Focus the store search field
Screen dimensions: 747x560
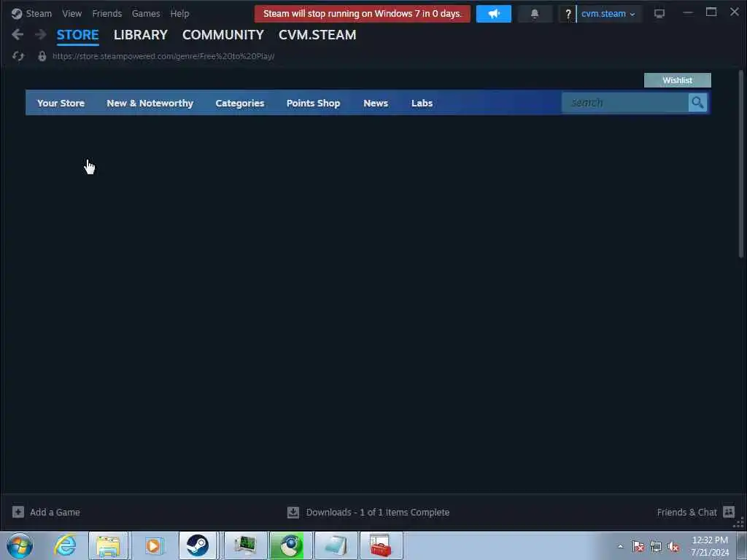tap(624, 102)
